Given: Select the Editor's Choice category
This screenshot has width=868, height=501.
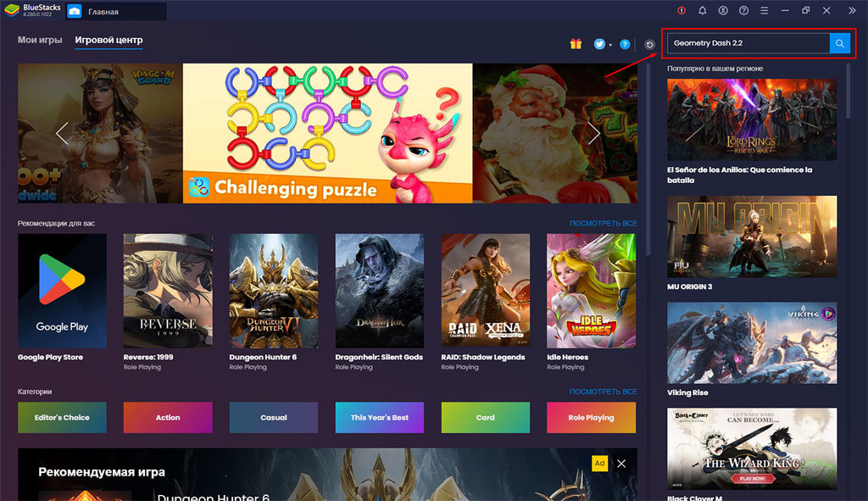Looking at the screenshot, I should tap(62, 417).
